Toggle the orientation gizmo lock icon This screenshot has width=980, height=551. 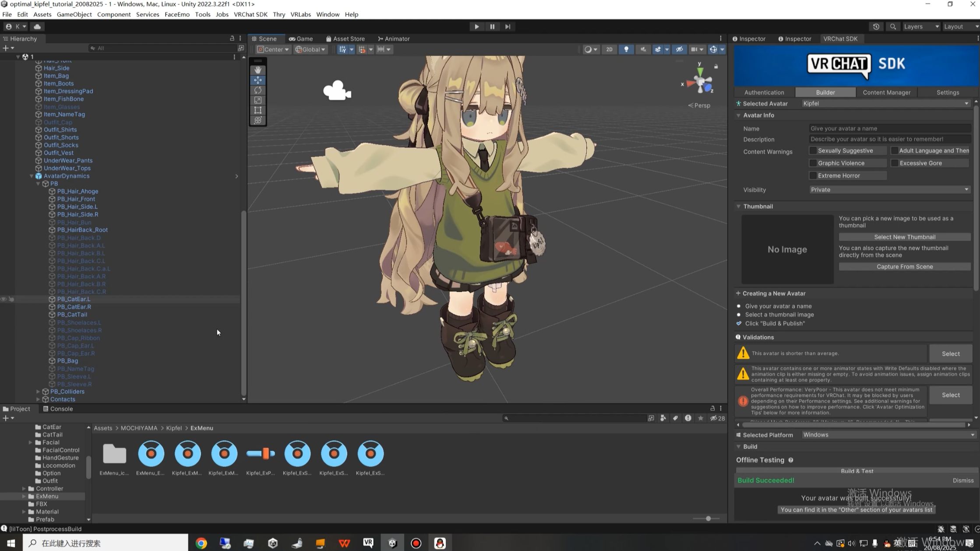tap(716, 67)
